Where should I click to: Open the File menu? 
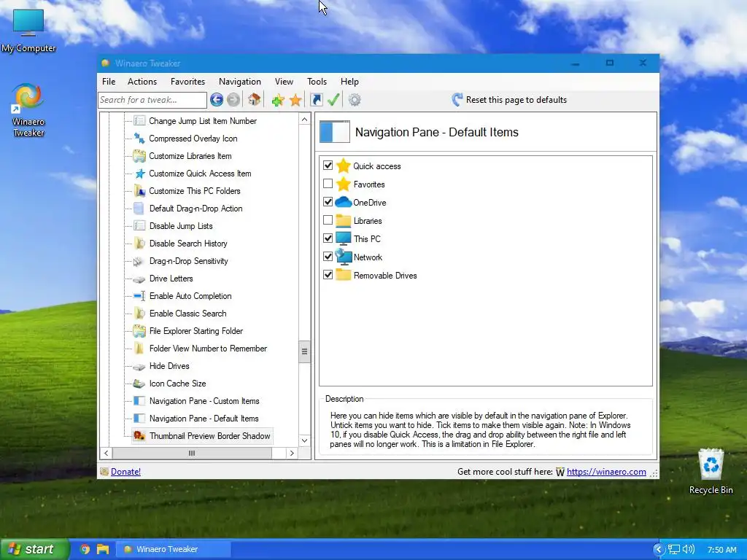tap(109, 82)
